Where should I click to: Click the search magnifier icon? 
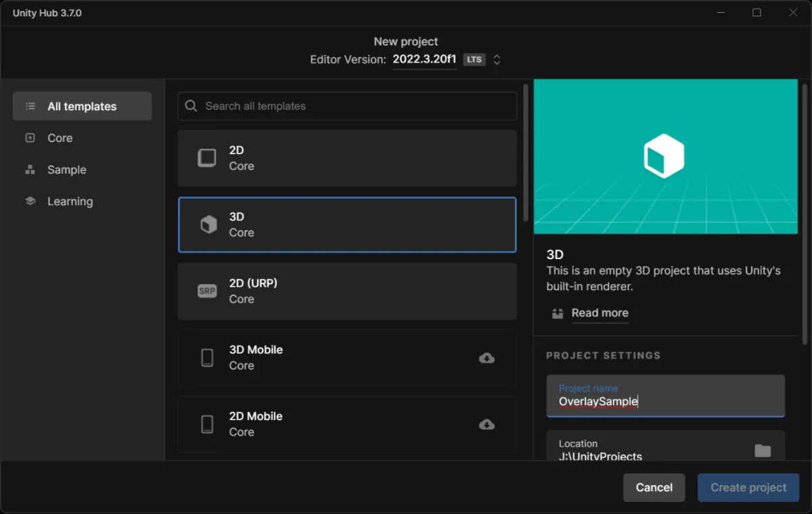191,106
